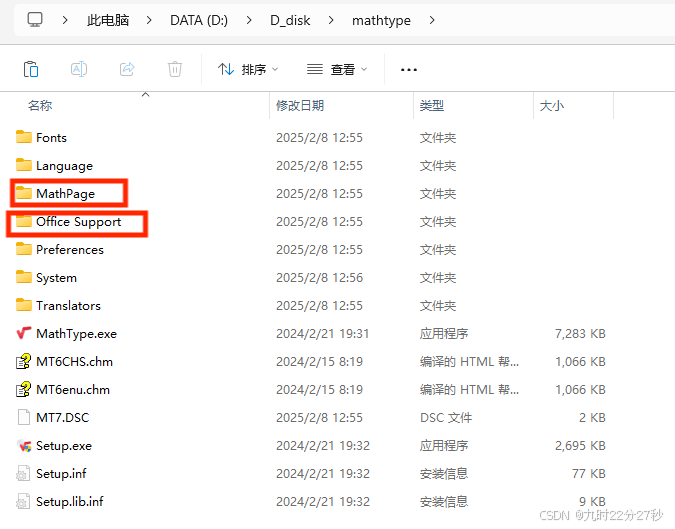Open the three-dot more options menu
Viewport: 675px width, 529px height.
[x=409, y=70]
